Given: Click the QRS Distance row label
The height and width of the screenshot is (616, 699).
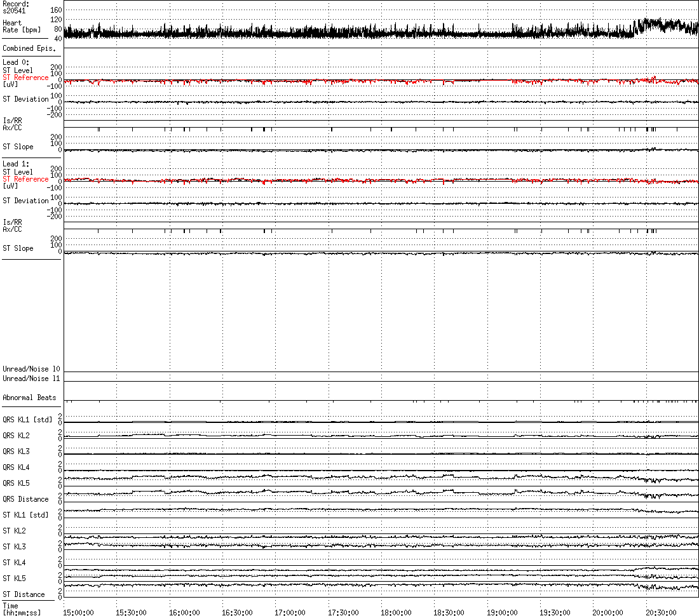Looking at the screenshot, I should [x=25, y=499].
